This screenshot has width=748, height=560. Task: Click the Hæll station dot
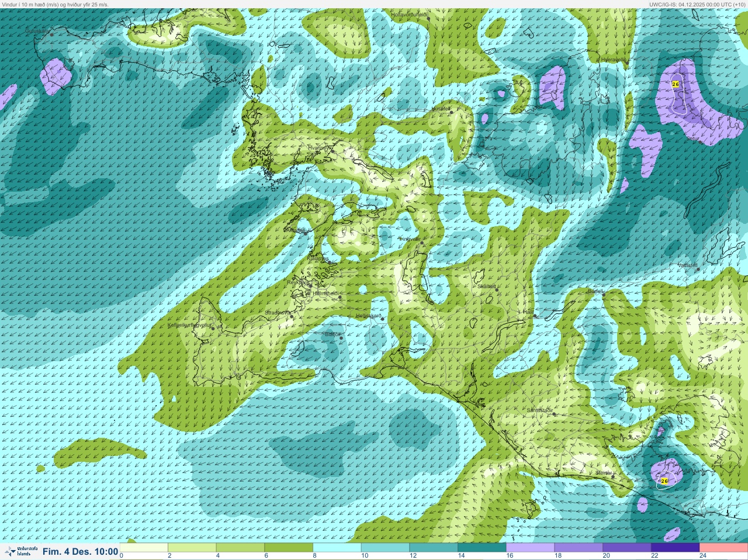tap(535, 316)
